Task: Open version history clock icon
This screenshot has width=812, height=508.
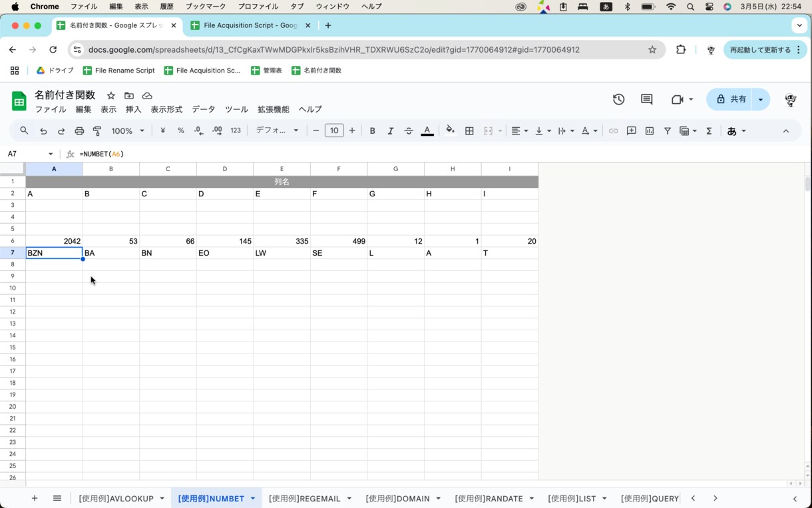Action: [x=618, y=99]
